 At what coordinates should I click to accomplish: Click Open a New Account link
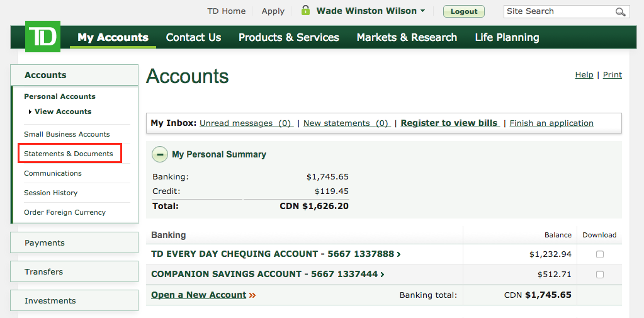199,295
